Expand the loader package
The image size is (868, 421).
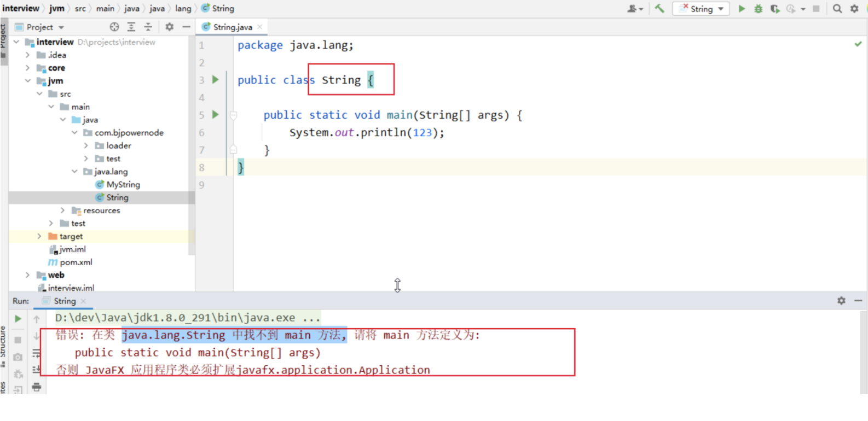[x=86, y=145]
